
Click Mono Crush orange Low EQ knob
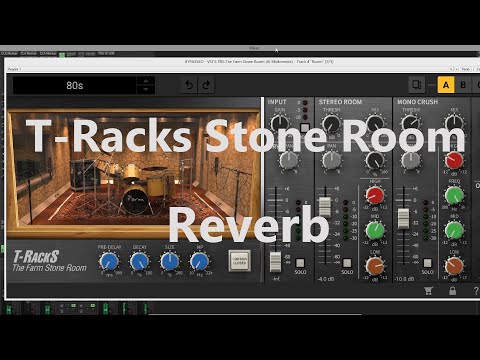(454, 266)
